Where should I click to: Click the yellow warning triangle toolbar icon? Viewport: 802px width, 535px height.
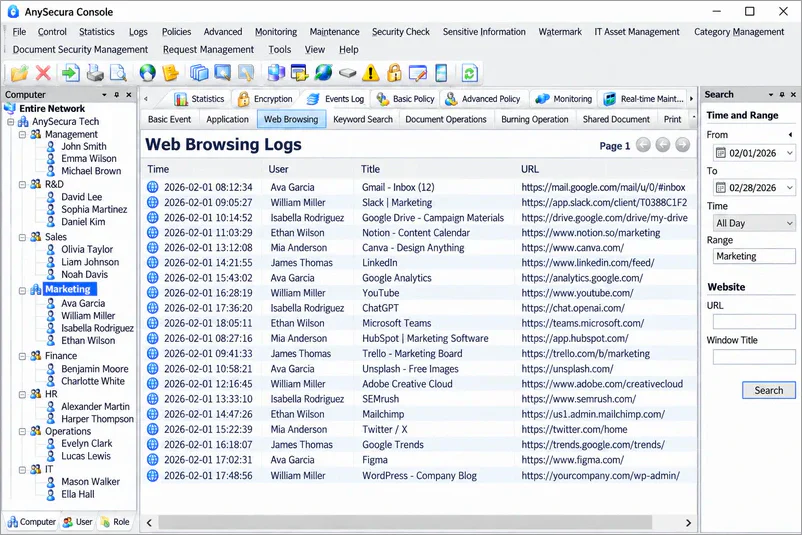point(371,73)
